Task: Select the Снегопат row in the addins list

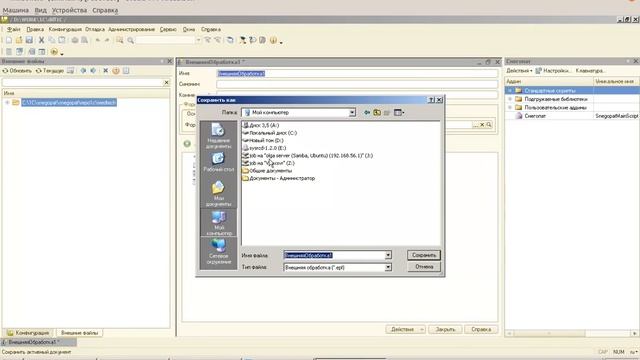Action: pos(572,116)
